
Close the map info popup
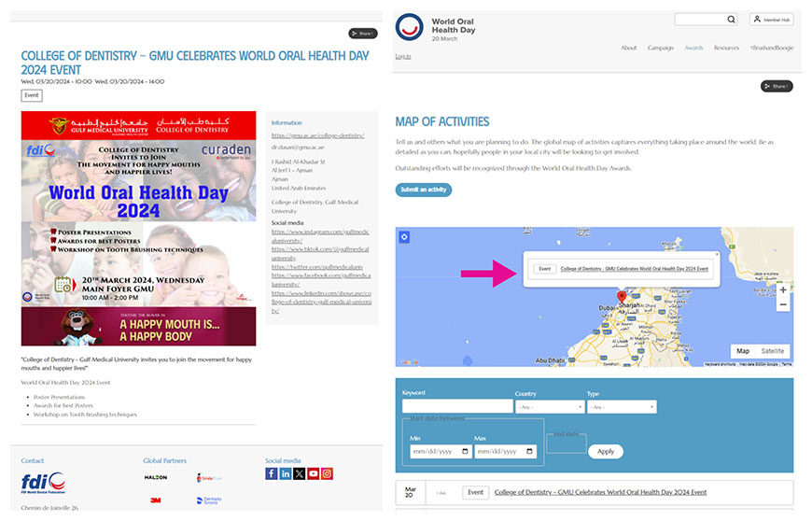[717, 254]
